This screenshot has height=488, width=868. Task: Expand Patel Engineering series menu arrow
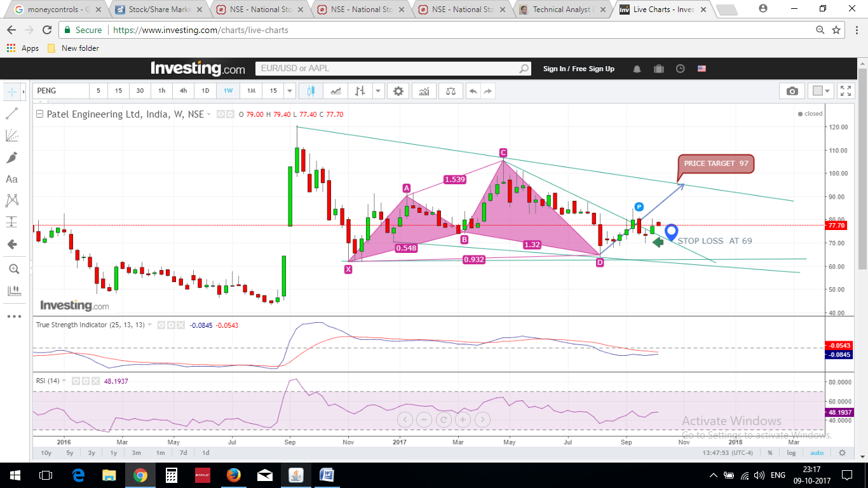click(x=210, y=114)
